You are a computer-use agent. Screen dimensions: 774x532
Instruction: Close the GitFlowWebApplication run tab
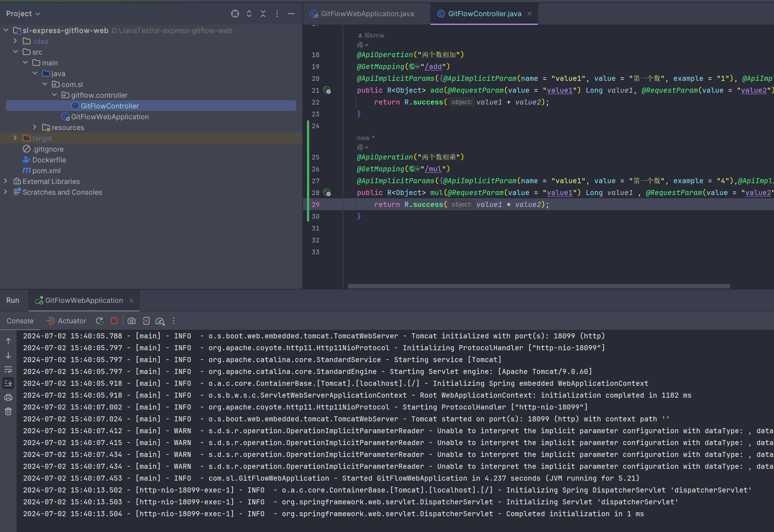click(x=132, y=300)
